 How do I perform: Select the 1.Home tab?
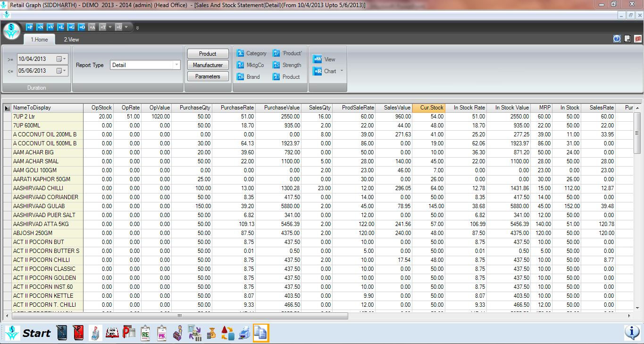40,40
